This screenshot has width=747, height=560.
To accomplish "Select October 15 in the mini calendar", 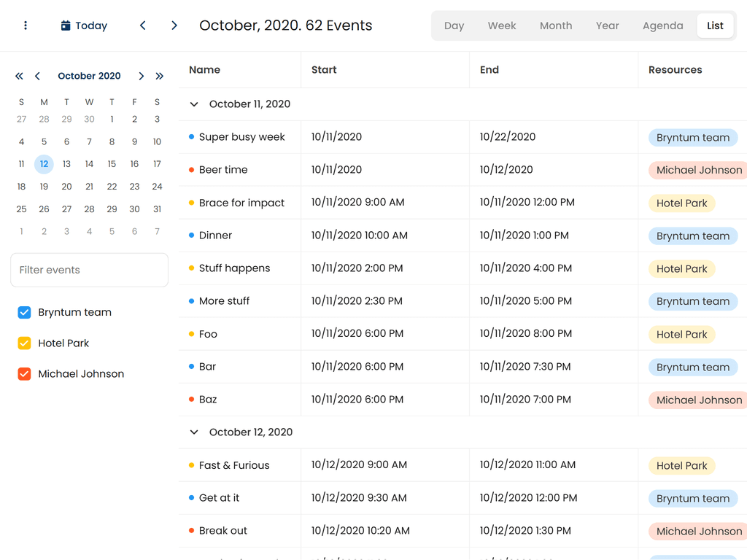I will tap(112, 164).
